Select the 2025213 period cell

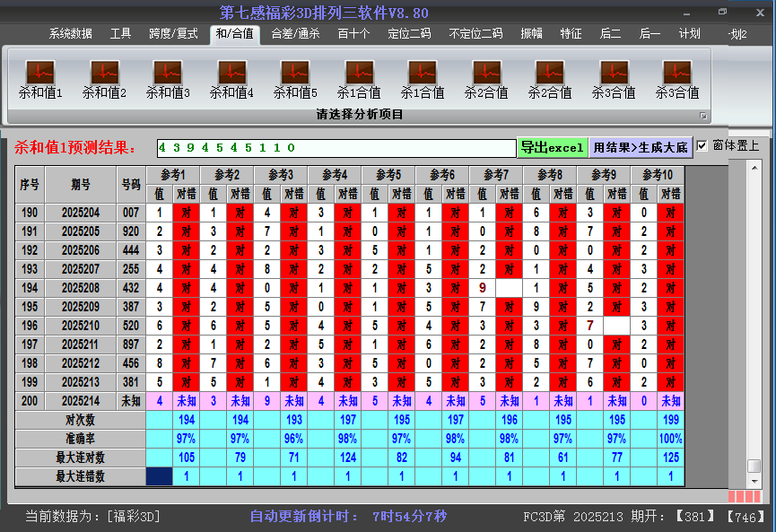tap(81, 382)
